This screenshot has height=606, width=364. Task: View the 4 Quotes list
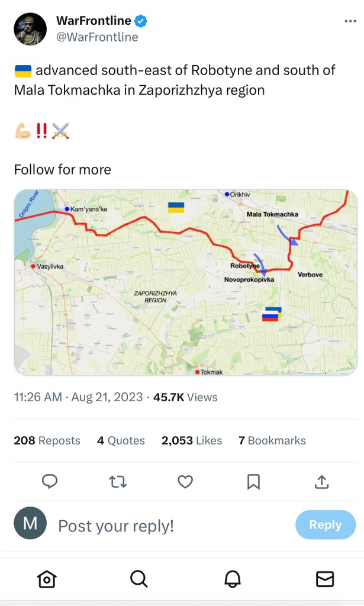point(121,440)
